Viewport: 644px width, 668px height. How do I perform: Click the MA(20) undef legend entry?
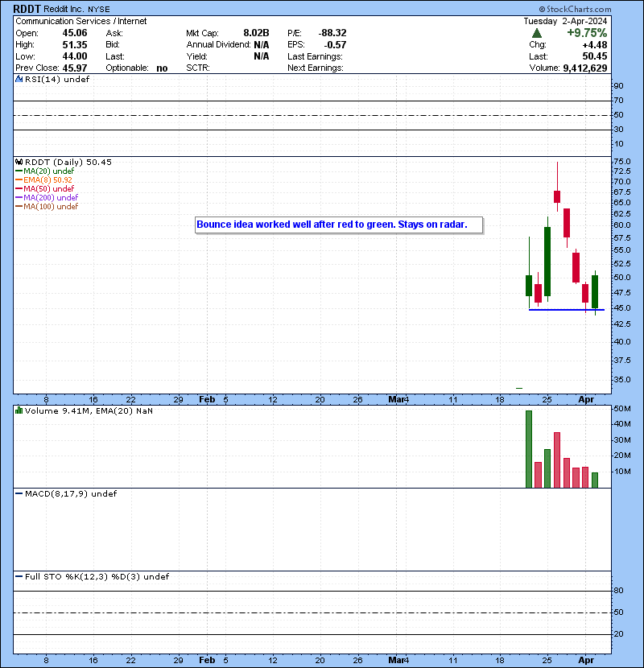(x=48, y=171)
